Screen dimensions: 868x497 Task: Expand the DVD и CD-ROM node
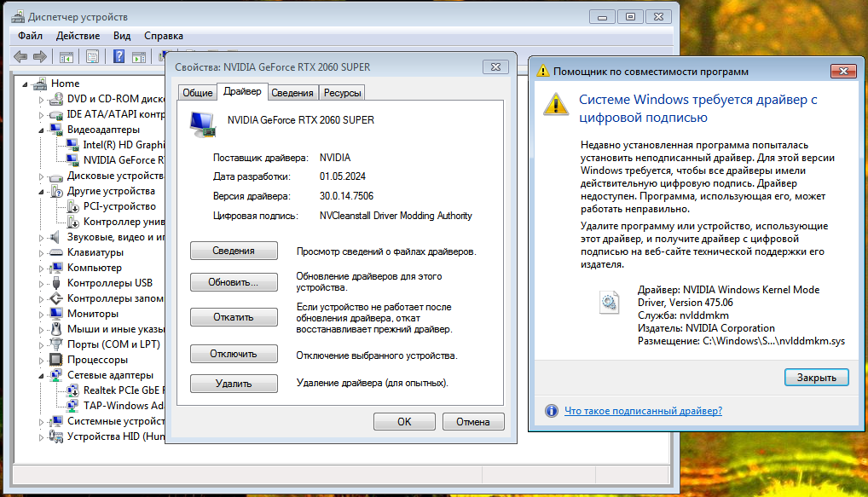click(41, 100)
